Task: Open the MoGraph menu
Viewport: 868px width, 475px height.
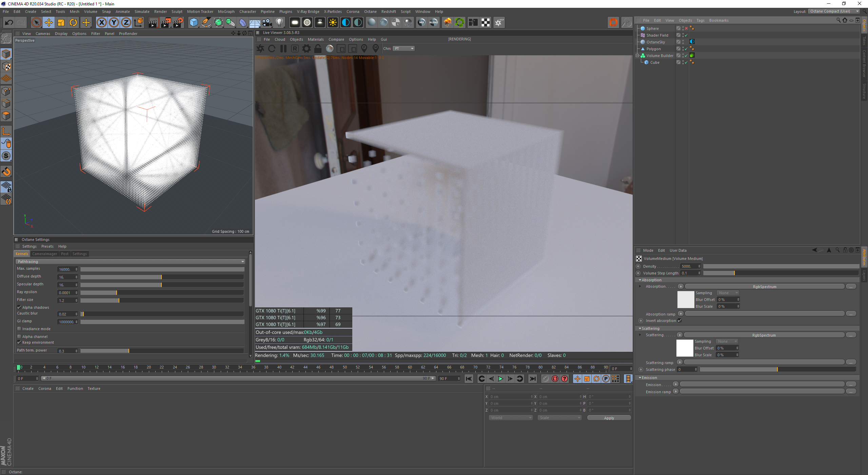Action: [226, 12]
